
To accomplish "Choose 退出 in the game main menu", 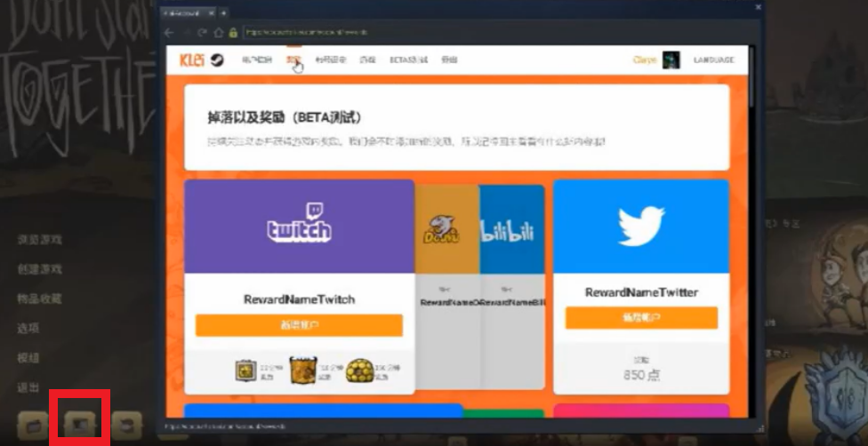I will [28, 387].
